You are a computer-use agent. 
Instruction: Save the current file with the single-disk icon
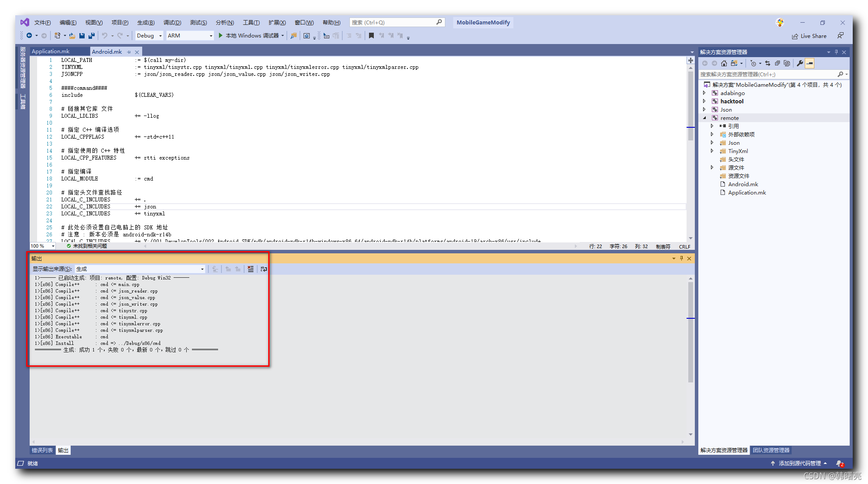point(82,36)
